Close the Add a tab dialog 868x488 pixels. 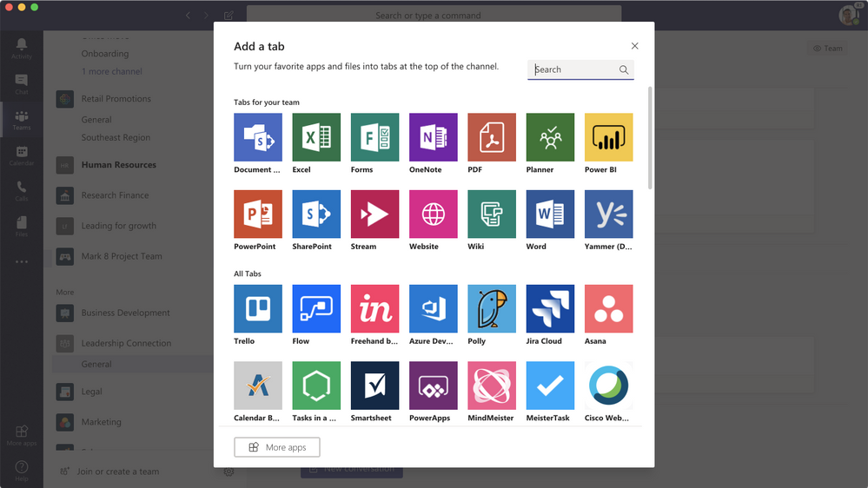[634, 46]
